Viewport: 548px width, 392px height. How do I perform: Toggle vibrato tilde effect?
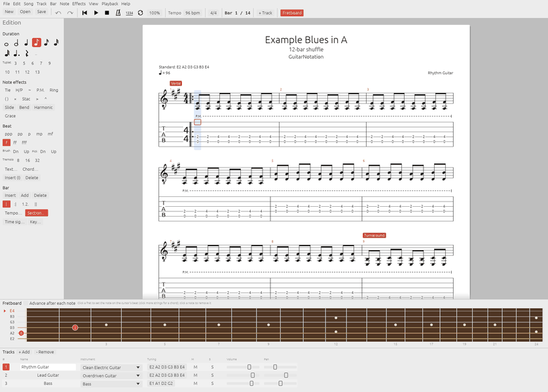tap(29, 90)
